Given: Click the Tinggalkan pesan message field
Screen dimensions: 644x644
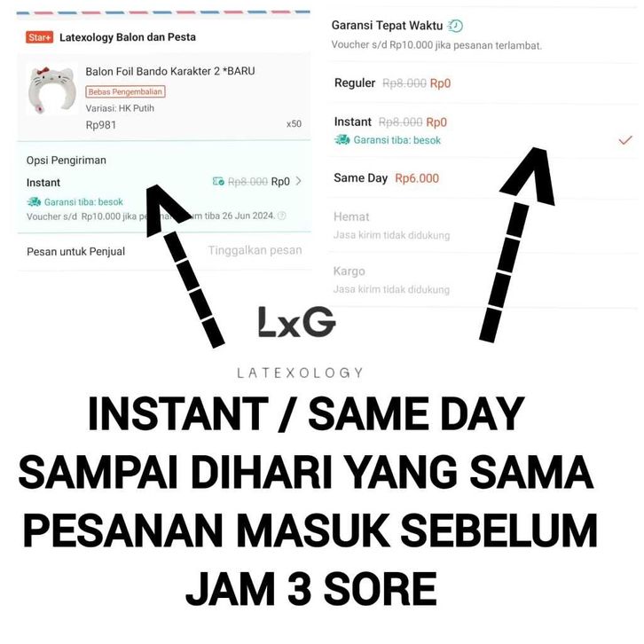Looking at the screenshot, I should click(x=255, y=250).
